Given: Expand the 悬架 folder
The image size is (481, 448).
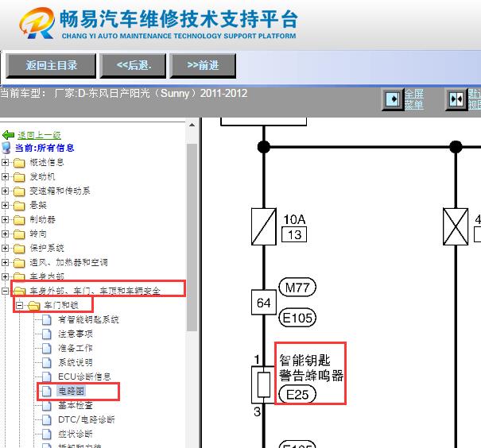Looking at the screenshot, I should [5, 205].
